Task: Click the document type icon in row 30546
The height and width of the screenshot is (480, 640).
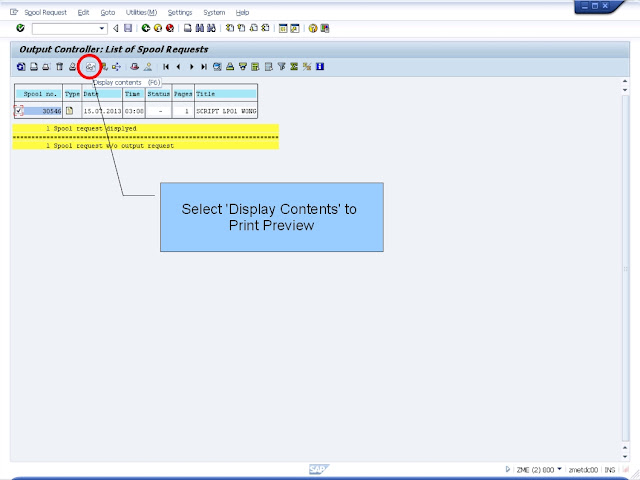Action: point(69,111)
